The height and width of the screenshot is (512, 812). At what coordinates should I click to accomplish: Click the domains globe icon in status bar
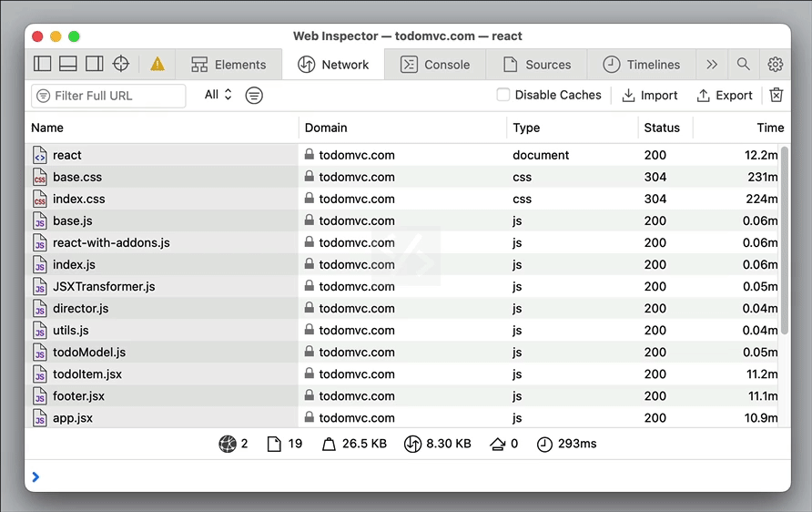coord(228,444)
